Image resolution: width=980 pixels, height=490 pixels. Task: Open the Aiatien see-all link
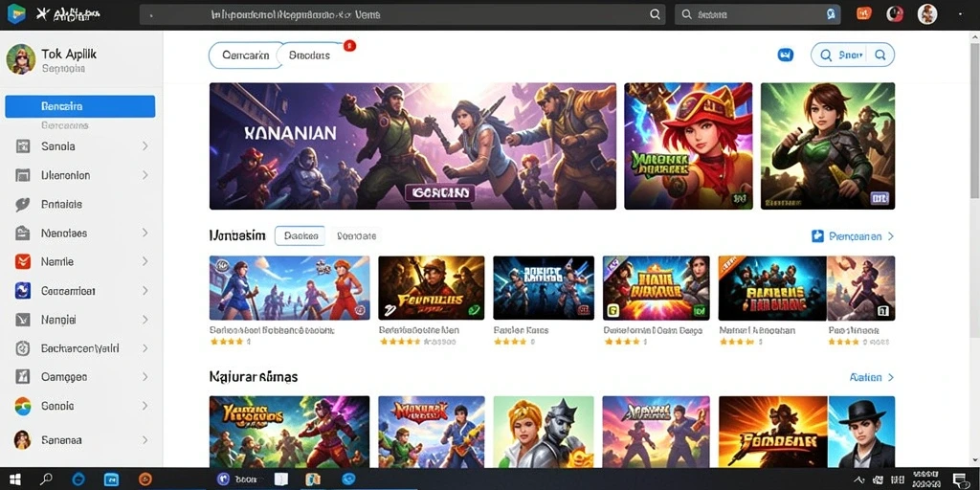click(x=872, y=377)
